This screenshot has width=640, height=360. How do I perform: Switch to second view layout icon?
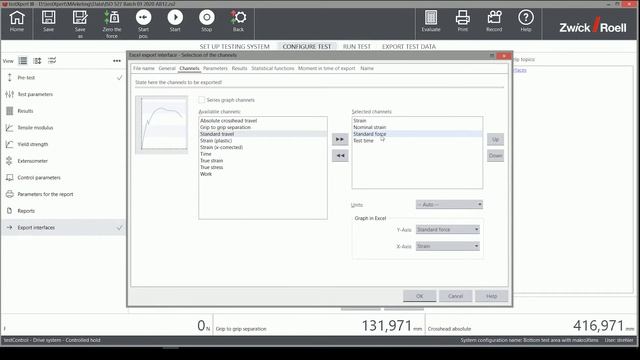(37, 61)
